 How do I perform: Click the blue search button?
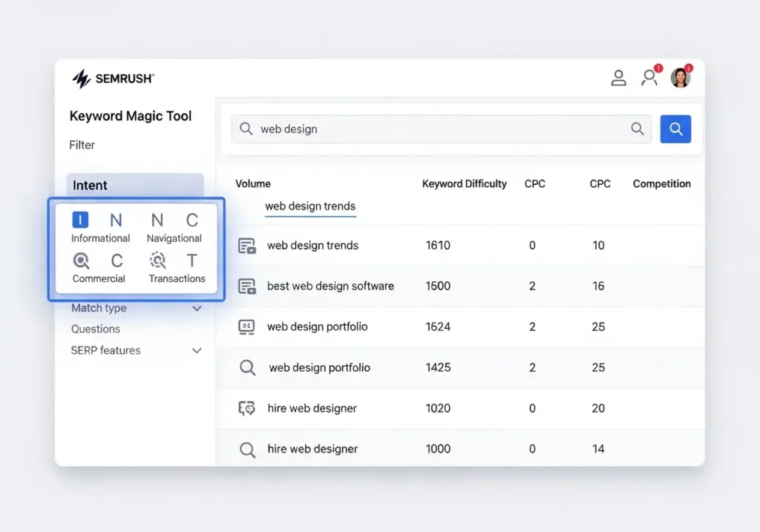tap(675, 128)
